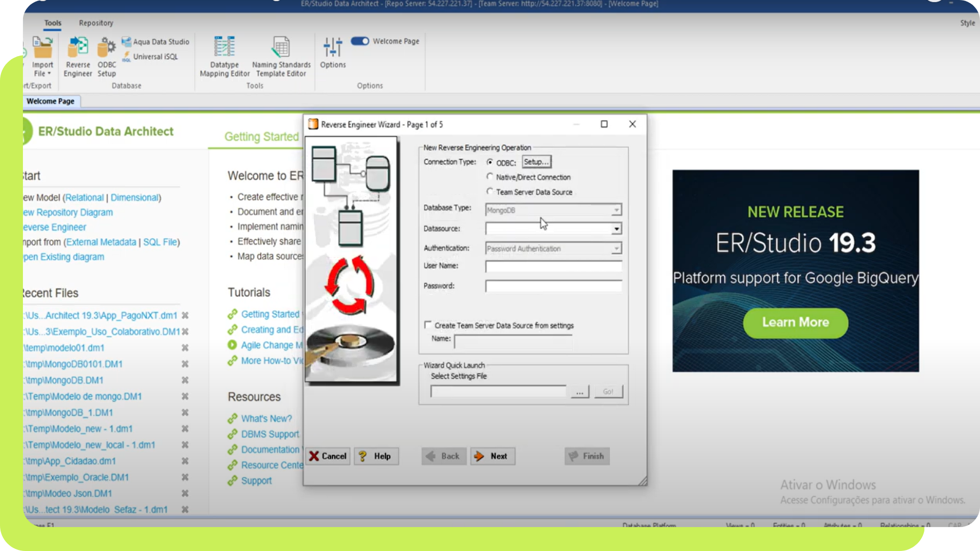Remove Modelo_new - 1.dm1 recent entry
980x551 pixels.
pyautogui.click(x=185, y=429)
